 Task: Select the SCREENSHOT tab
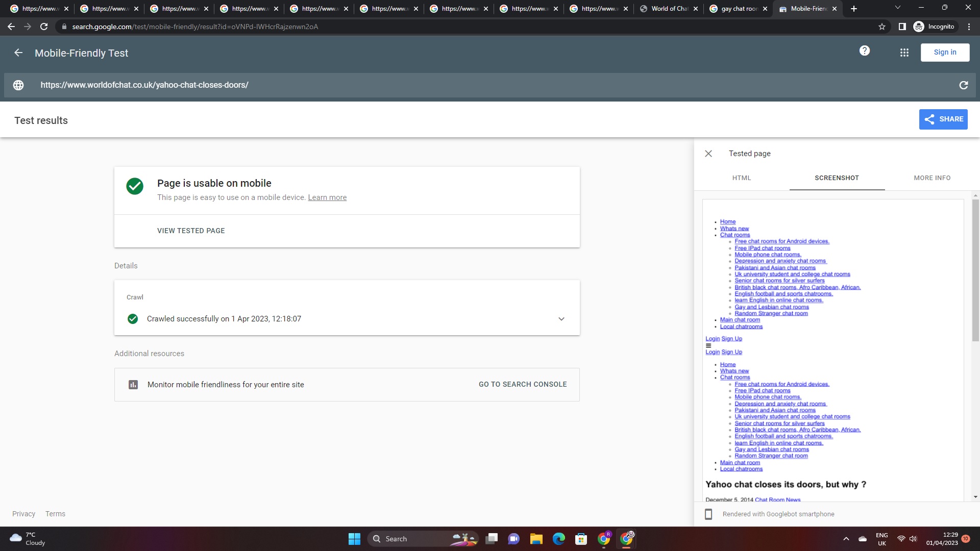pos(837,178)
